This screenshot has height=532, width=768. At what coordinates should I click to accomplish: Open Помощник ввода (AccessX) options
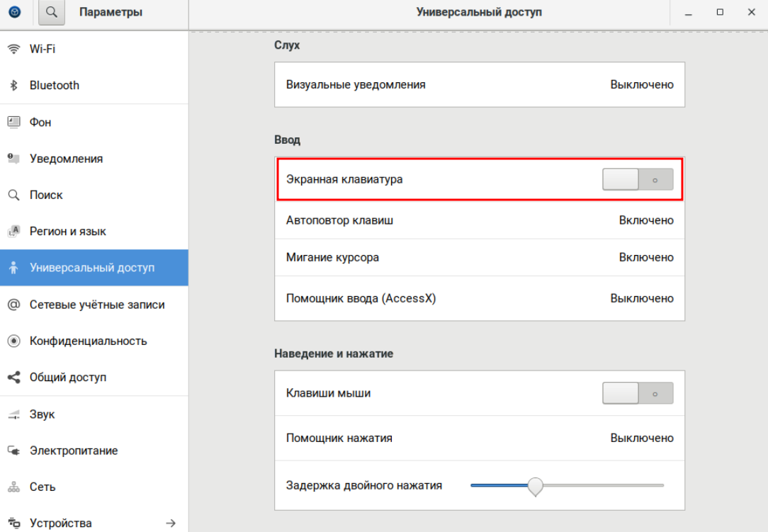click(479, 298)
